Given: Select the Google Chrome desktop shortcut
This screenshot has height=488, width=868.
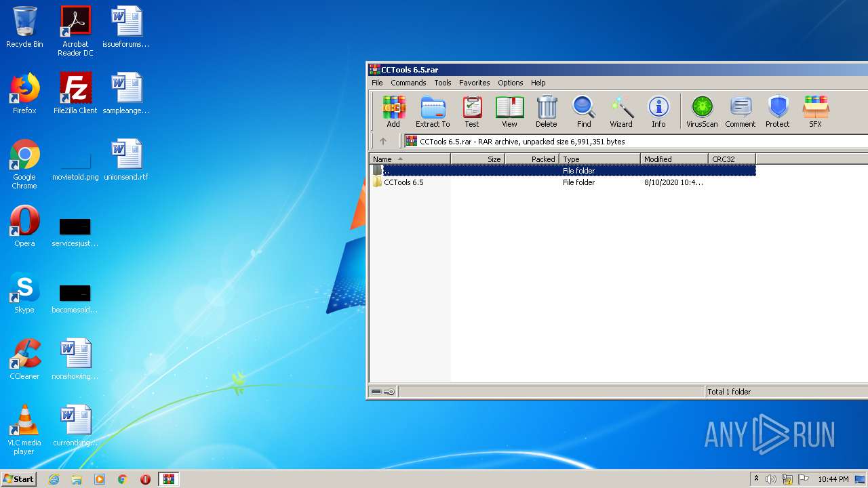Looking at the screenshot, I should (24, 164).
